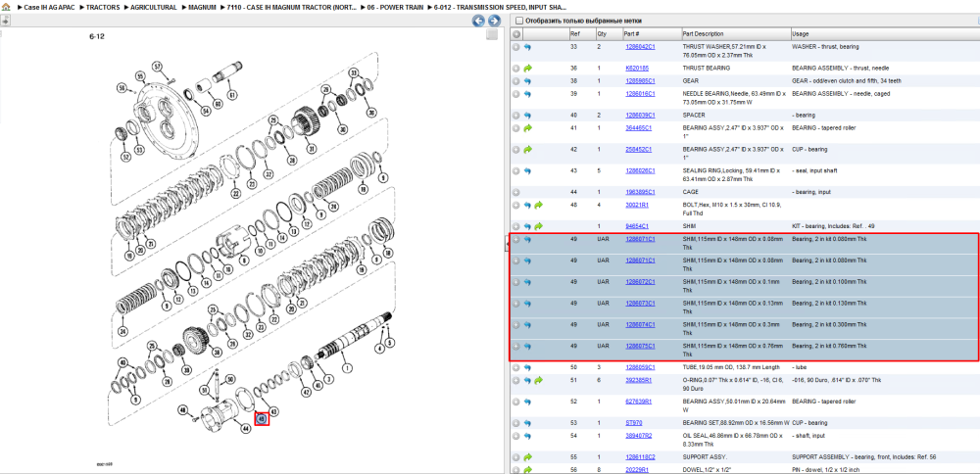
Task: Select callout 31 in the diagram
Action: point(311,149)
